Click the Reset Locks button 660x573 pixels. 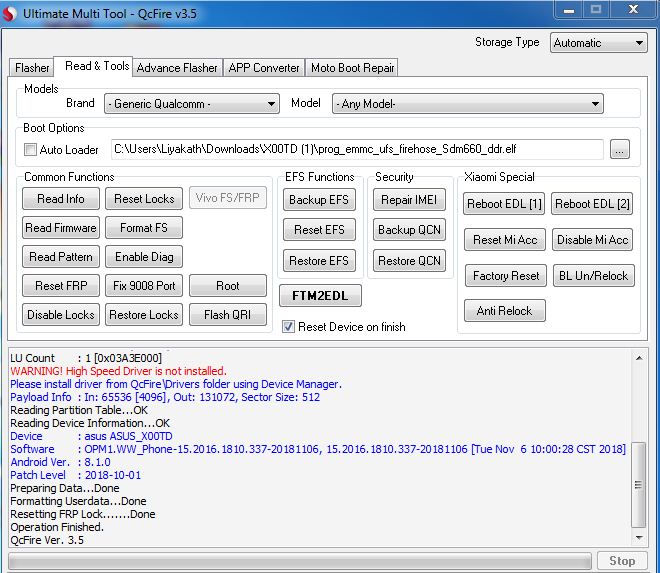[144, 198]
